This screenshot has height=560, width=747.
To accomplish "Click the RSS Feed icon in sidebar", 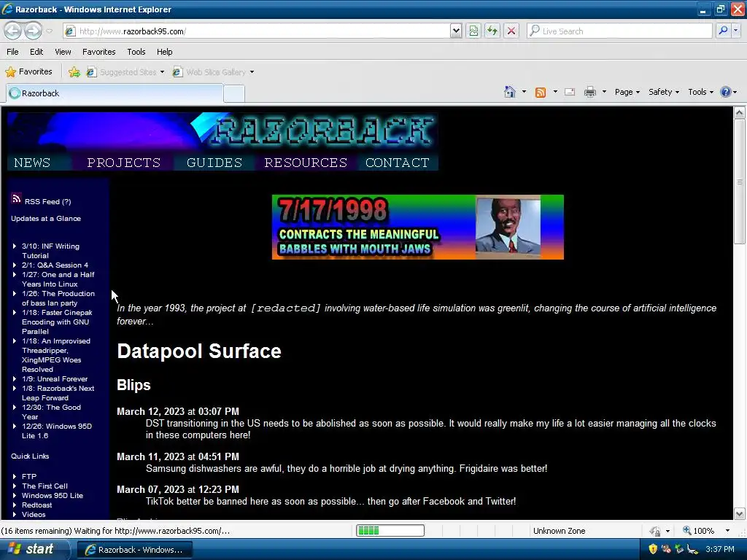I will point(16,198).
